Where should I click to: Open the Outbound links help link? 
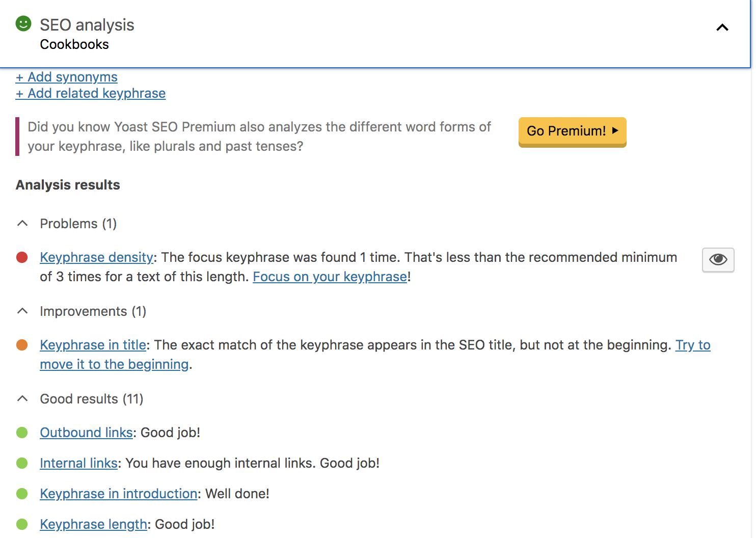point(86,433)
